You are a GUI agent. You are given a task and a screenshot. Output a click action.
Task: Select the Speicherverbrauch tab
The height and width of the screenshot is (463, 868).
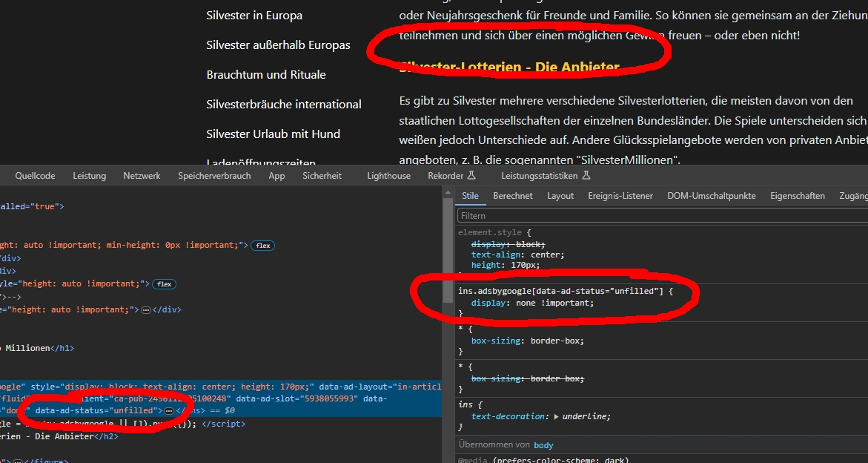click(x=214, y=176)
